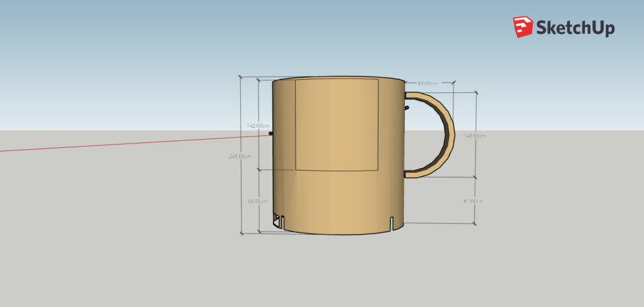Click the red SketchUp cube logo
This screenshot has width=644, height=307.
click(x=523, y=27)
